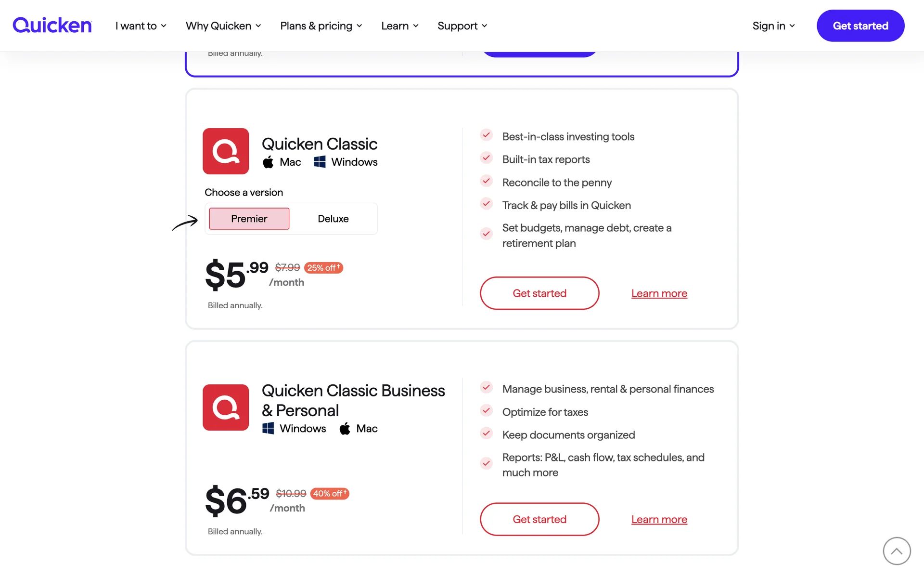Click the Apple Mac icon under Quicken Classic
This screenshot has width=924, height=578.
coord(268,162)
